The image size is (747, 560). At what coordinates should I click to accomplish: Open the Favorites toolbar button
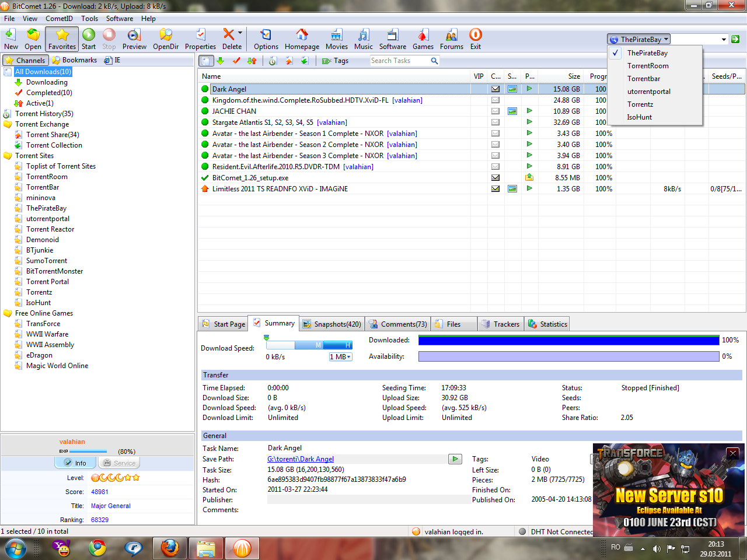tap(62, 39)
